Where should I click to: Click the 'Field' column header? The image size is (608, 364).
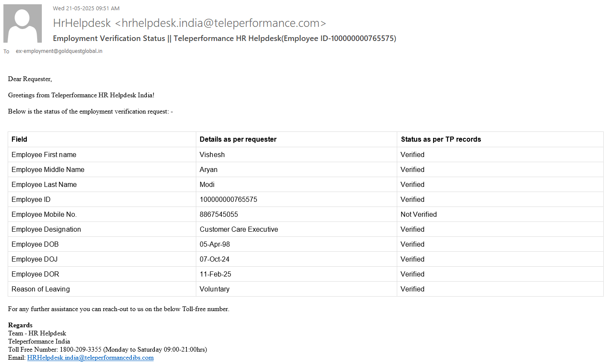point(19,139)
